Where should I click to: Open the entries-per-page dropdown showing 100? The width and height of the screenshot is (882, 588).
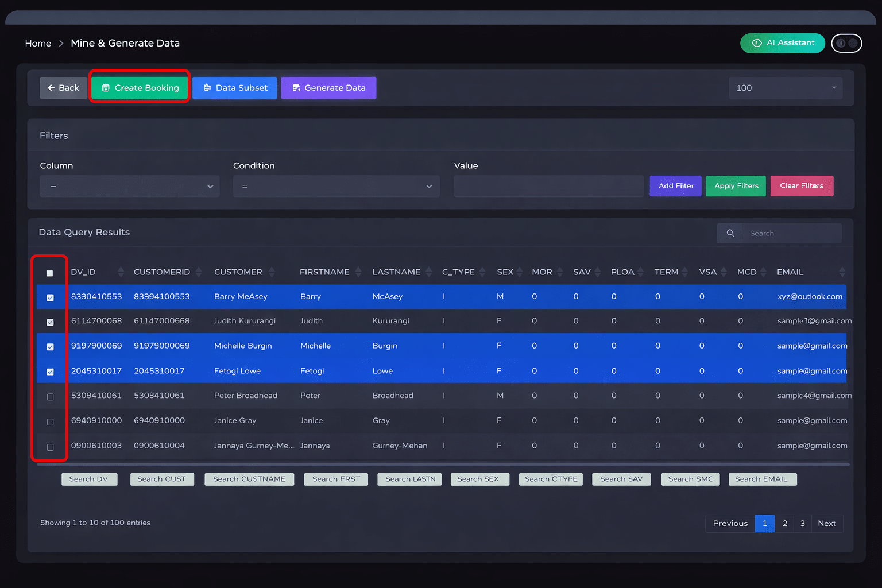click(786, 87)
